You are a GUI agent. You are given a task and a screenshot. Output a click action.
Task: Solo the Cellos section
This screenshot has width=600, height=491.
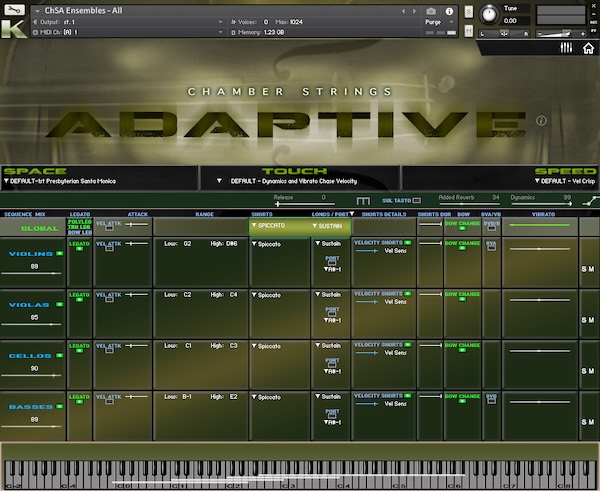click(584, 371)
